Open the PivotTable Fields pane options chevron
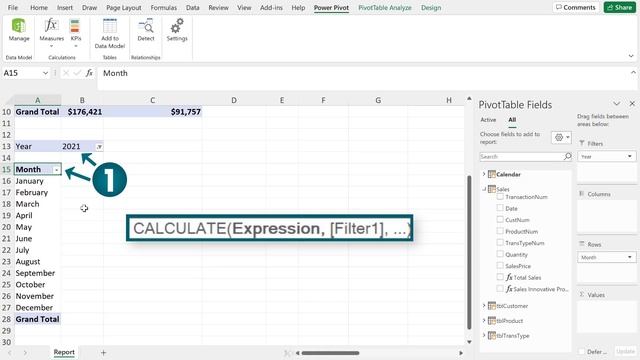 coord(616,104)
